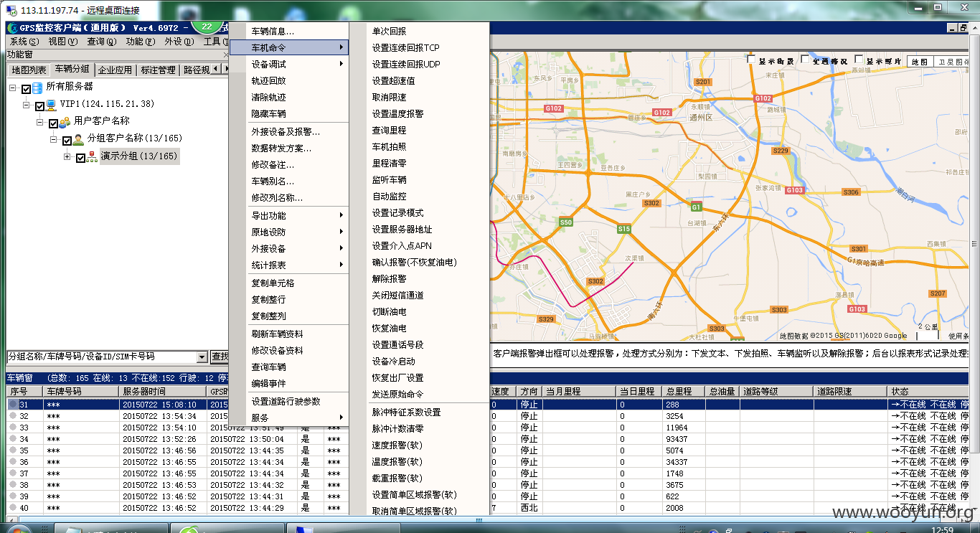Collapse the 所有服务器 tree node
Screen dimensions: 980x533
pos(13,88)
